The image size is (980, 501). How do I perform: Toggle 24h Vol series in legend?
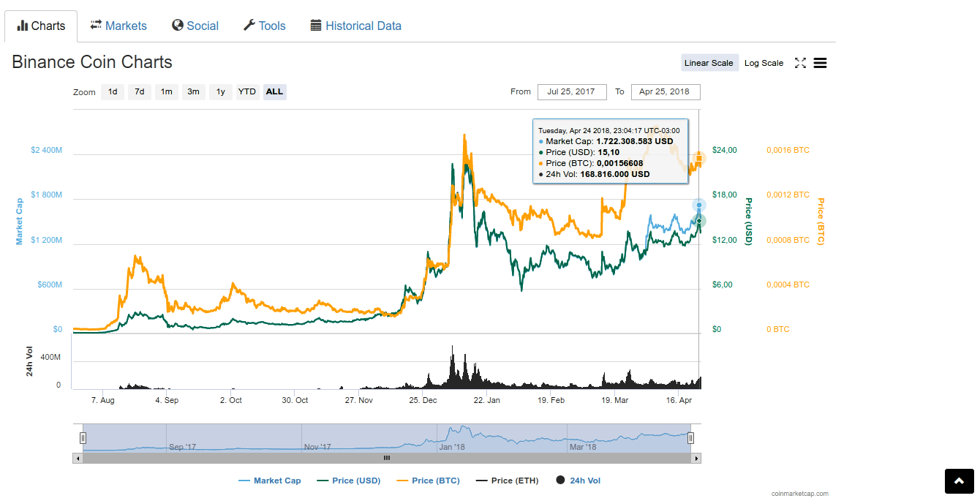[578, 481]
